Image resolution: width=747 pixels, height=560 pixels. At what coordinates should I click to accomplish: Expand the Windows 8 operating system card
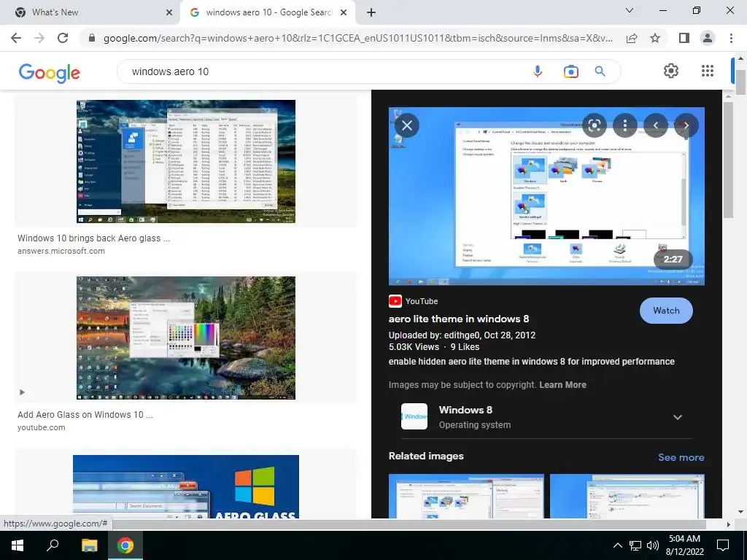678,417
